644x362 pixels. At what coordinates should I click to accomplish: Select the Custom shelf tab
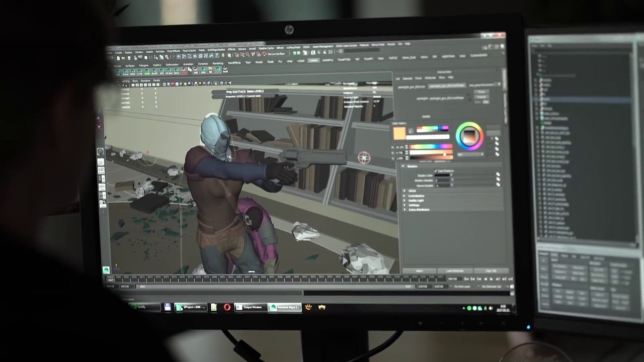[313, 60]
